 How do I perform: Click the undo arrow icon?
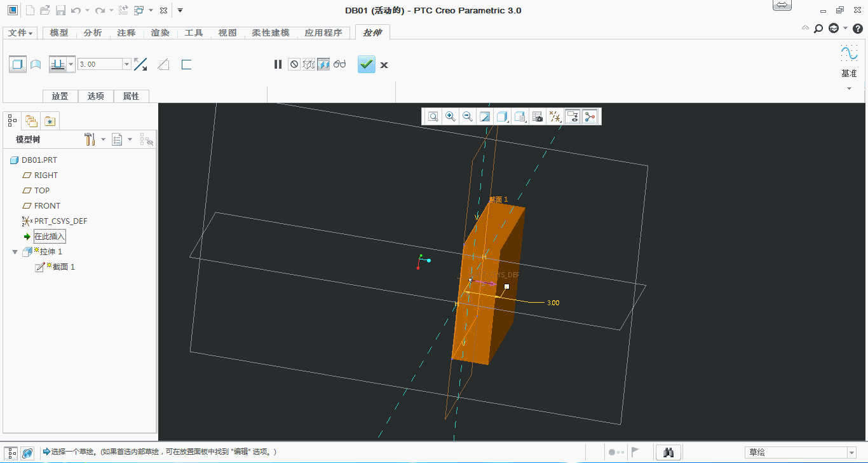(x=76, y=10)
